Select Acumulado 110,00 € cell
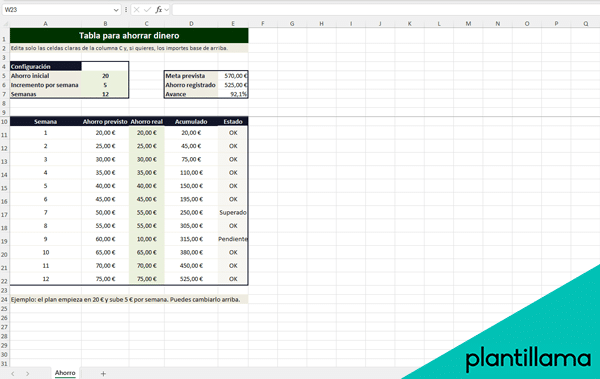The image size is (600, 379). (191, 173)
